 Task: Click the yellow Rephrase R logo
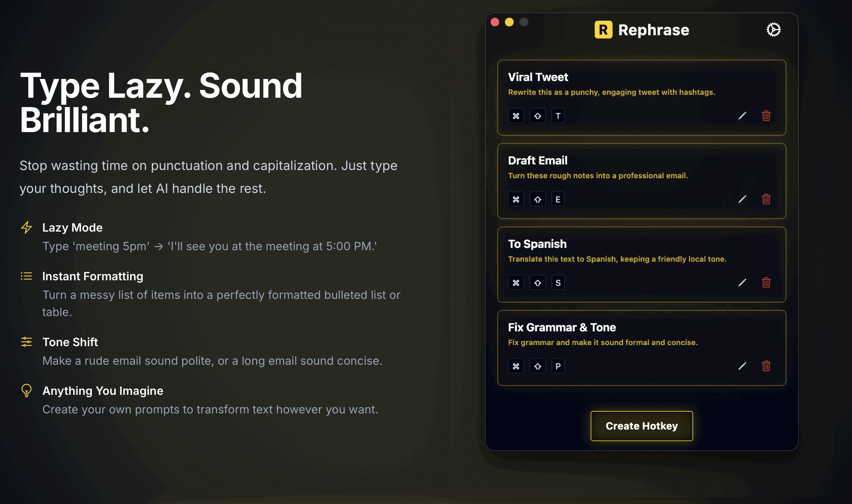coord(603,30)
